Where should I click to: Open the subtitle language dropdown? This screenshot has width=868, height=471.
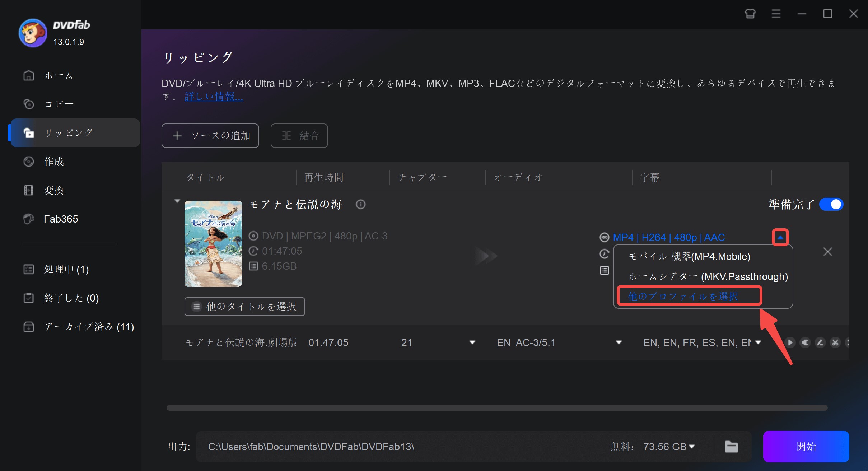(758, 342)
